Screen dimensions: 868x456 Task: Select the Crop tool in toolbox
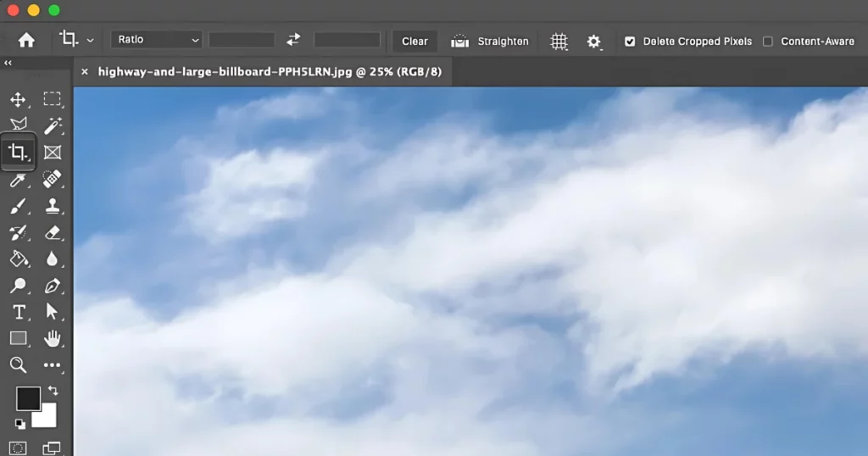(x=18, y=152)
